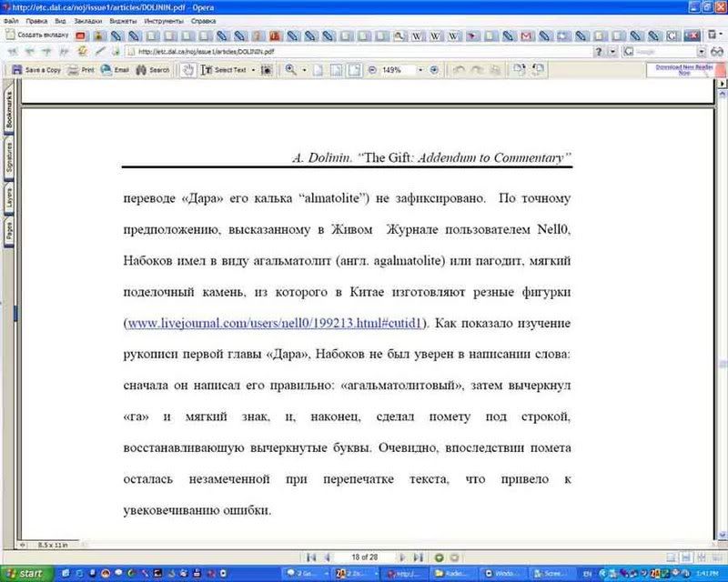Switch to the Bookmarks side tab

10,108
